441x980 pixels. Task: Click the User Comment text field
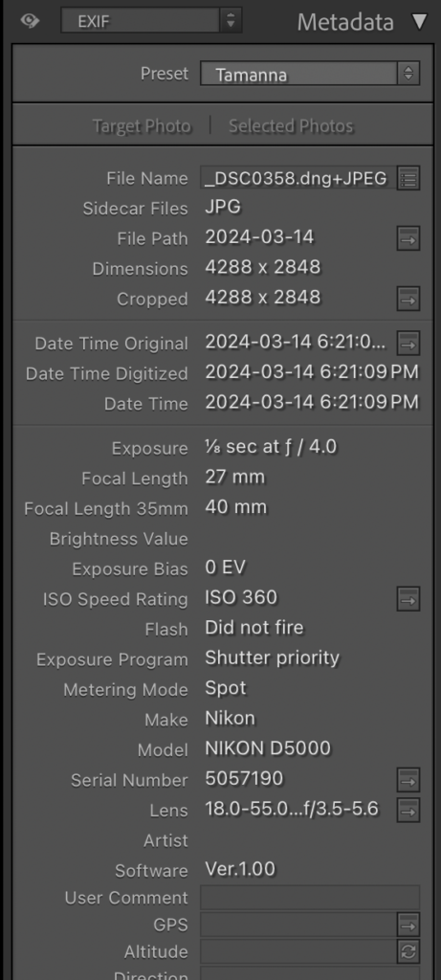pos(310,898)
